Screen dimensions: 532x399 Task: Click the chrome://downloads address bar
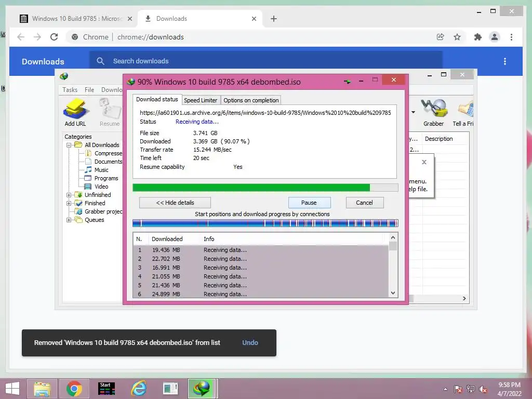coord(150,37)
